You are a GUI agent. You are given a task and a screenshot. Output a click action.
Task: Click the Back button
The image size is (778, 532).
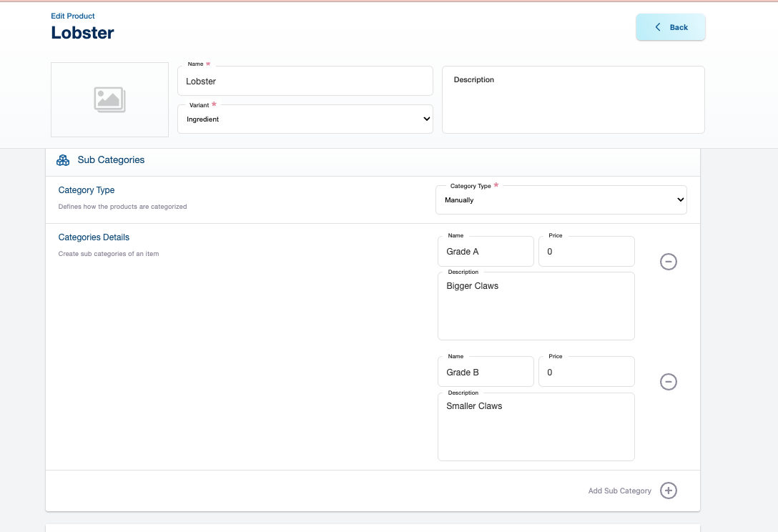(x=670, y=27)
